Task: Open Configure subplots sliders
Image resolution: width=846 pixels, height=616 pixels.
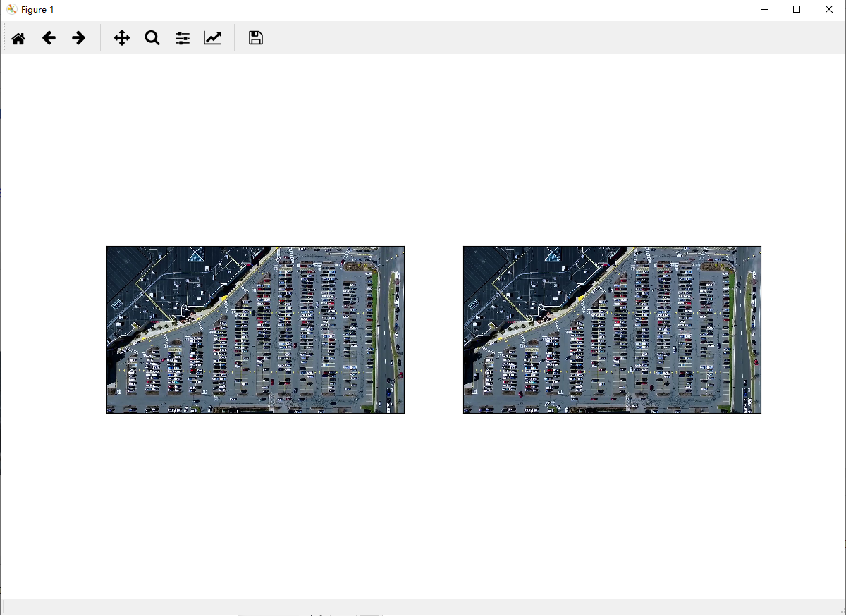Action: (183, 38)
